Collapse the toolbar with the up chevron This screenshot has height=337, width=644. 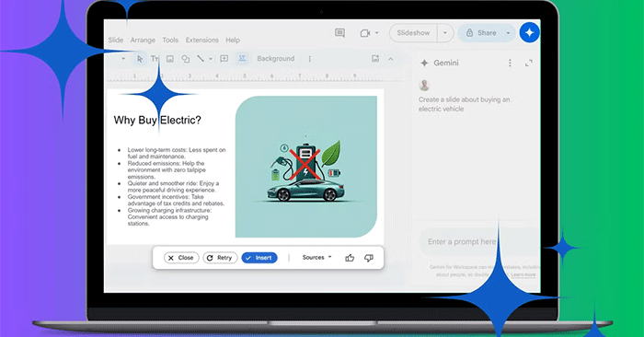(x=390, y=59)
